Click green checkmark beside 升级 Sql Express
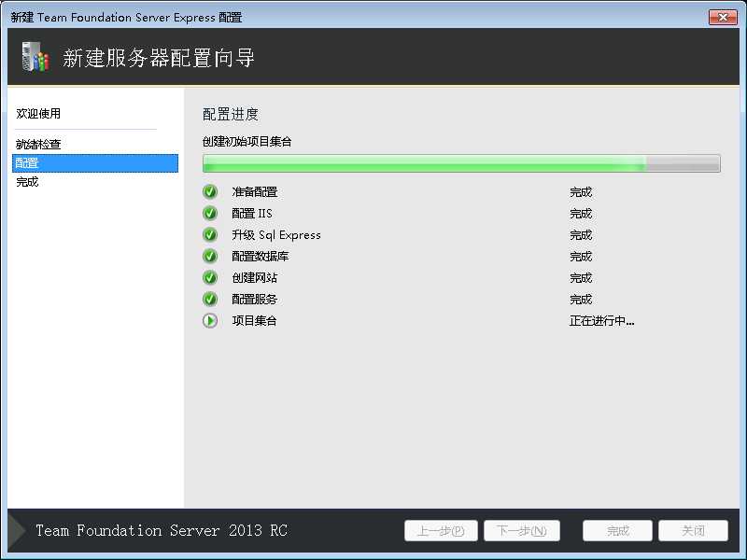This screenshot has width=747, height=560. [210, 235]
